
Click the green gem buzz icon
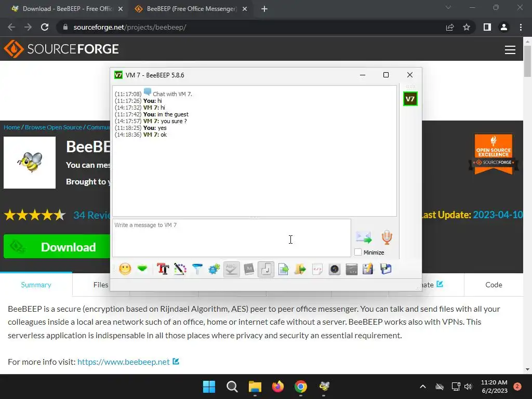pyautogui.click(x=142, y=269)
